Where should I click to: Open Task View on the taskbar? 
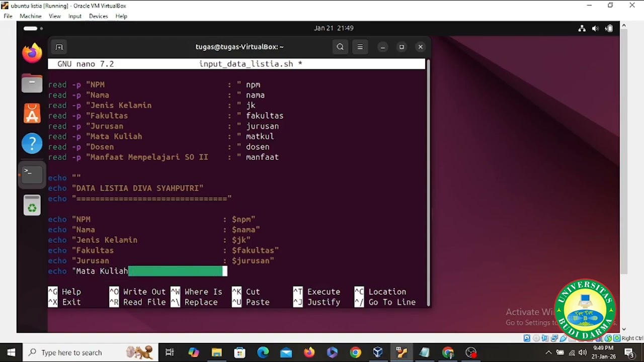click(170, 352)
